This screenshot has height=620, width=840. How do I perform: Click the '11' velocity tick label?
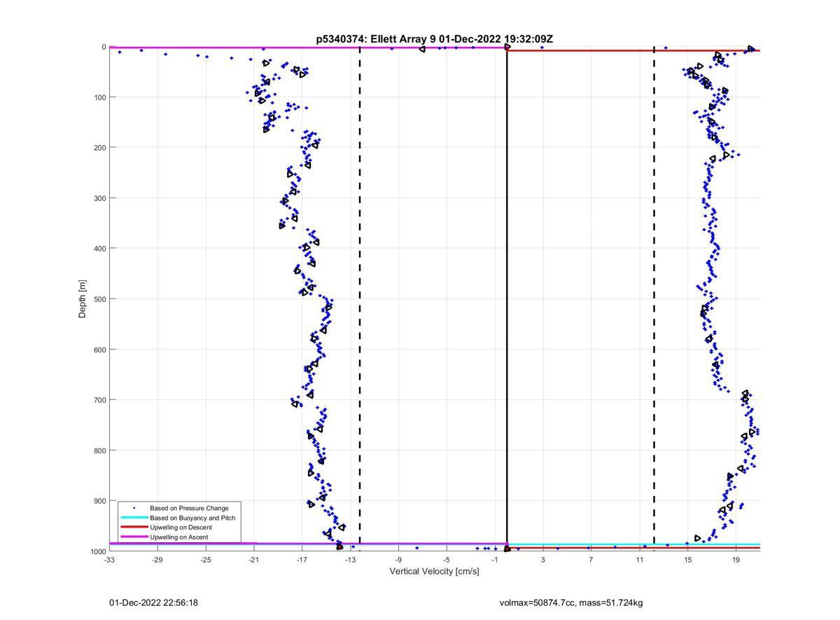point(639,560)
